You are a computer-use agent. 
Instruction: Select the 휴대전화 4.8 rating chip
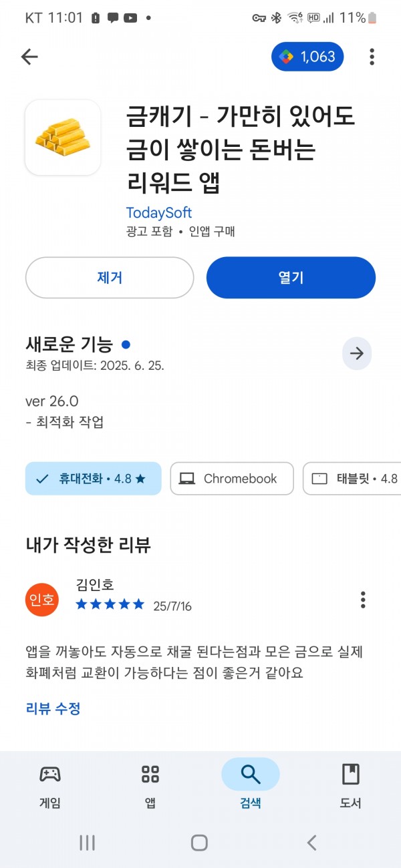(x=94, y=479)
